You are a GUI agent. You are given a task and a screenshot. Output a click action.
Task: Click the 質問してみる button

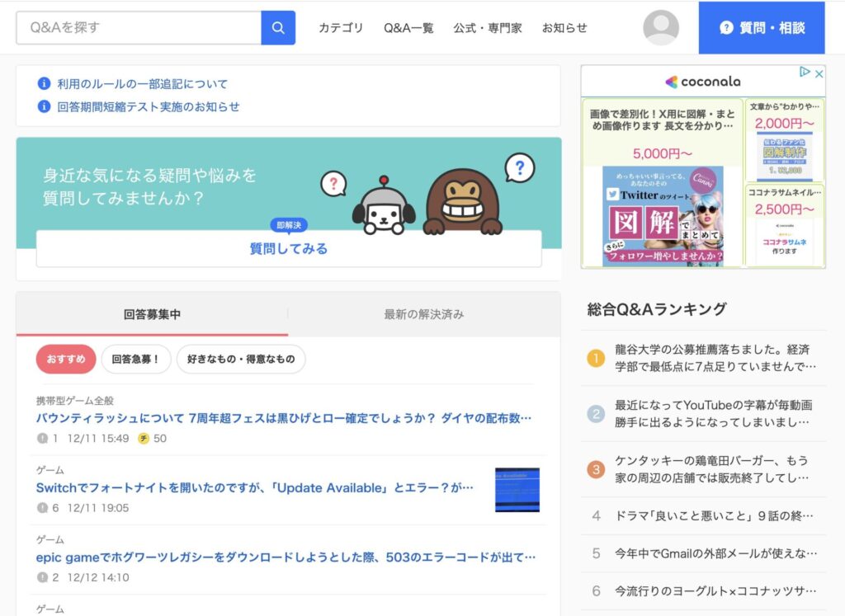click(x=289, y=248)
